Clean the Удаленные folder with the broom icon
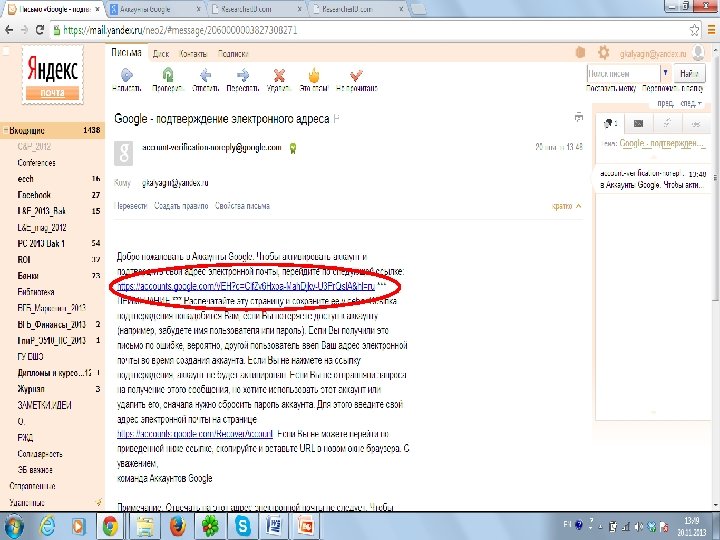720x540 pixels. pos(98,502)
